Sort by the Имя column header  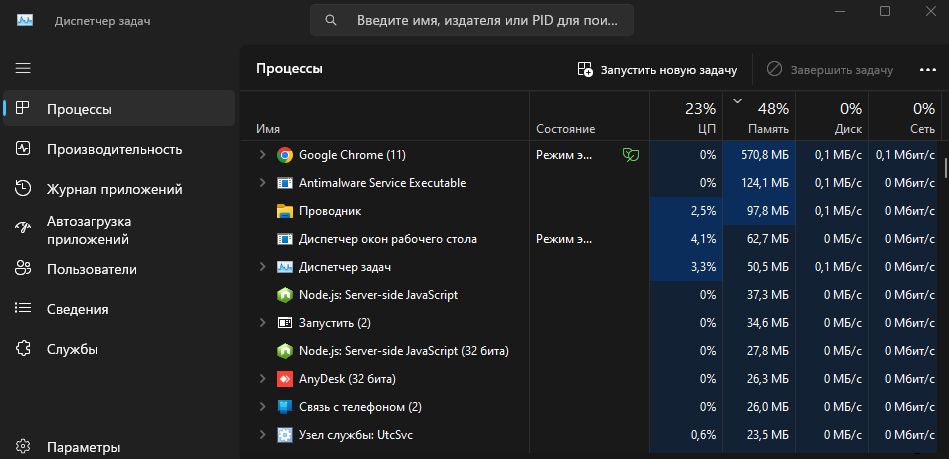pos(384,116)
